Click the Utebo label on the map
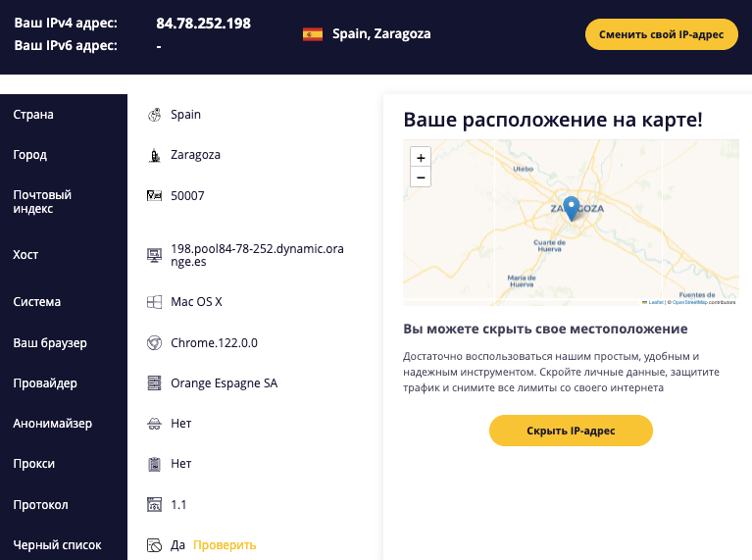This screenshot has height=560, width=752. [x=523, y=169]
